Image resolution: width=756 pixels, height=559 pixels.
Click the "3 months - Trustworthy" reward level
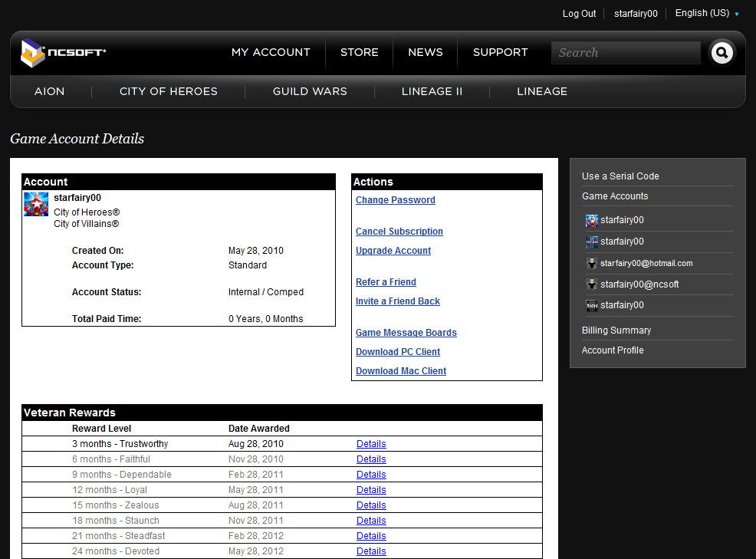pyautogui.click(x=120, y=444)
